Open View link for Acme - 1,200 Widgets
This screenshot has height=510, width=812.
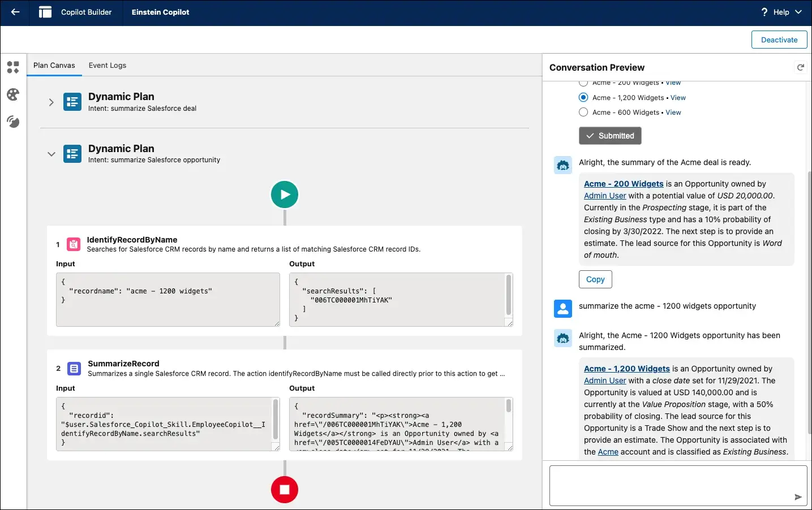[x=678, y=98]
